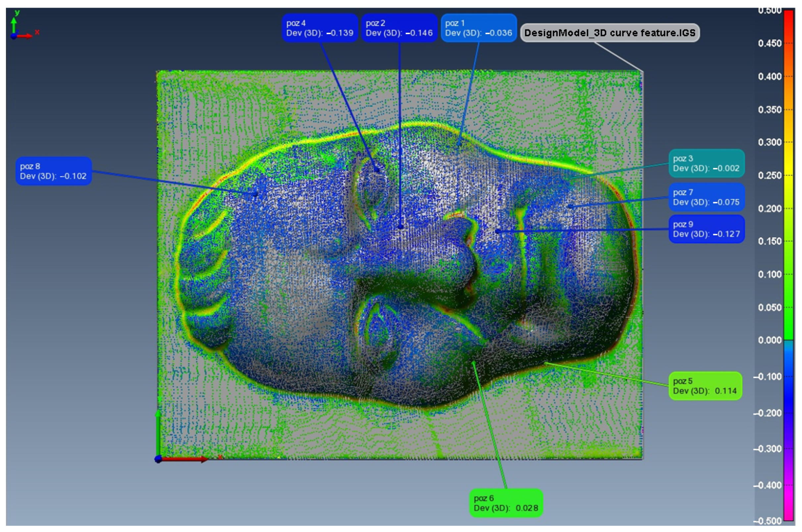Click the model origin coordinate marker
The image size is (802, 532).
158,459
